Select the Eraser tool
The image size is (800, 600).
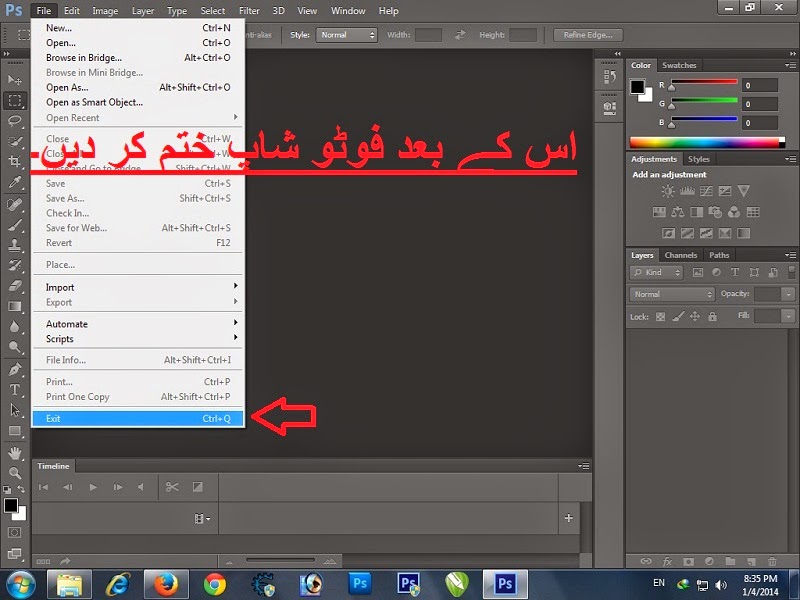[x=15, y=286]
